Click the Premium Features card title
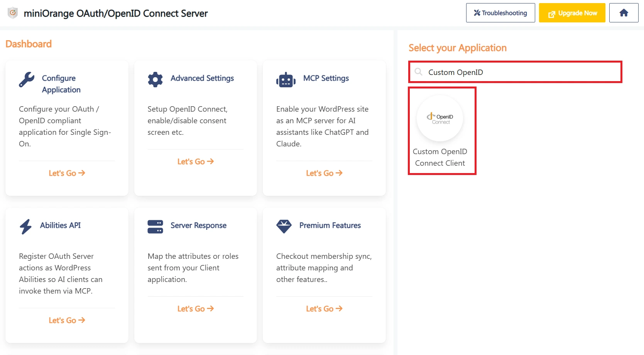644x355 pixels. pyautogui.click(x=330, y=225)
